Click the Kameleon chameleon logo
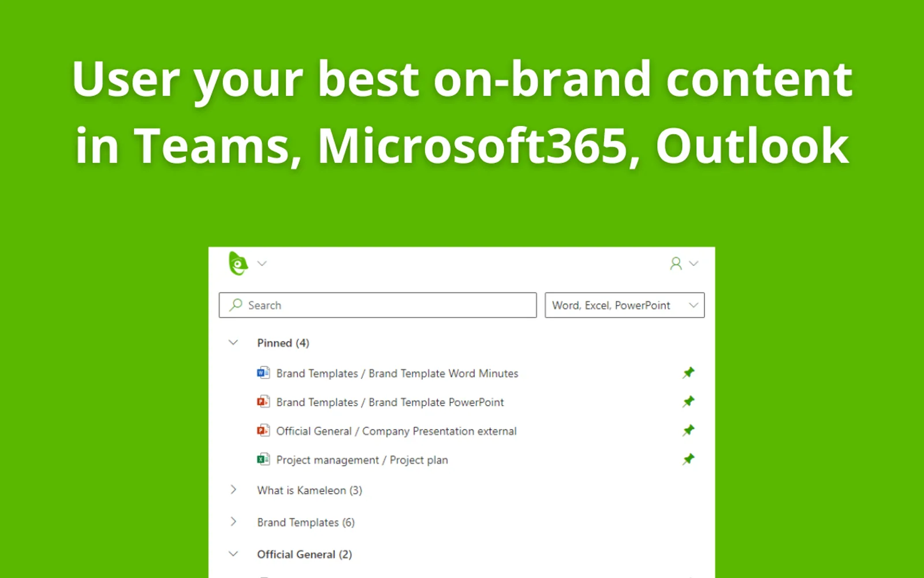 [238, 264]
